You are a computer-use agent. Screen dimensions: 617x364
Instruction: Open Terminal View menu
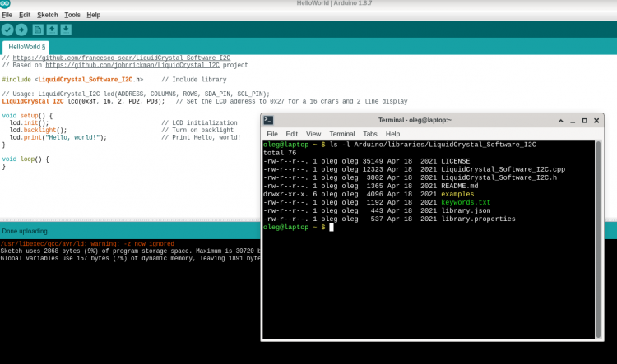[313, 134]
